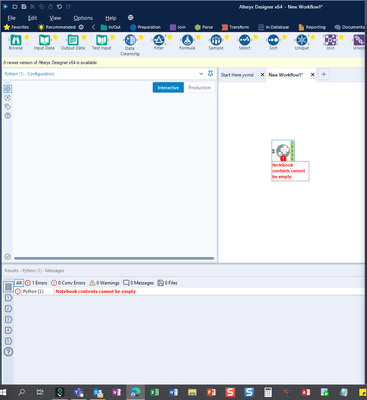Add a new workflow tab with plus
This screenshot has height=400, width=367.
tap(323, 74)
